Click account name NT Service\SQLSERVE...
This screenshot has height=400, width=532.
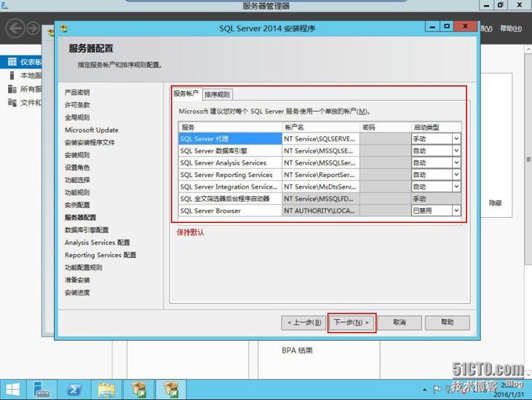(x=320, y=138)
